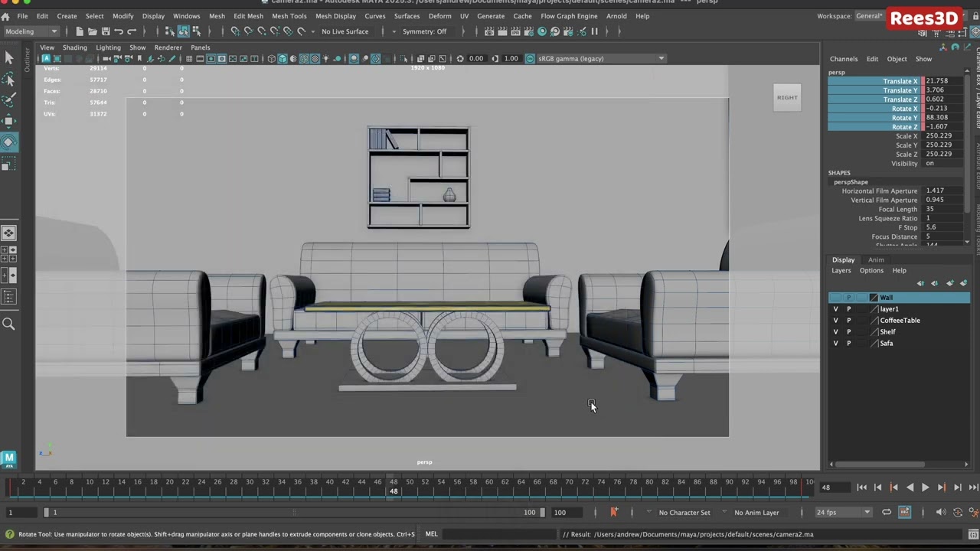
Task: Click the Redo arrow icon
Action: click(x=131, y=31)
